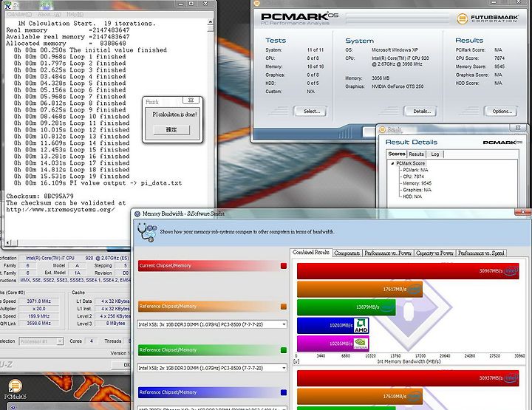Click the CPU-Z QPI Link value 3598.6 MHz
This screenshot has height=410, width=532.
pyautogui.click(x=38, y=324)
